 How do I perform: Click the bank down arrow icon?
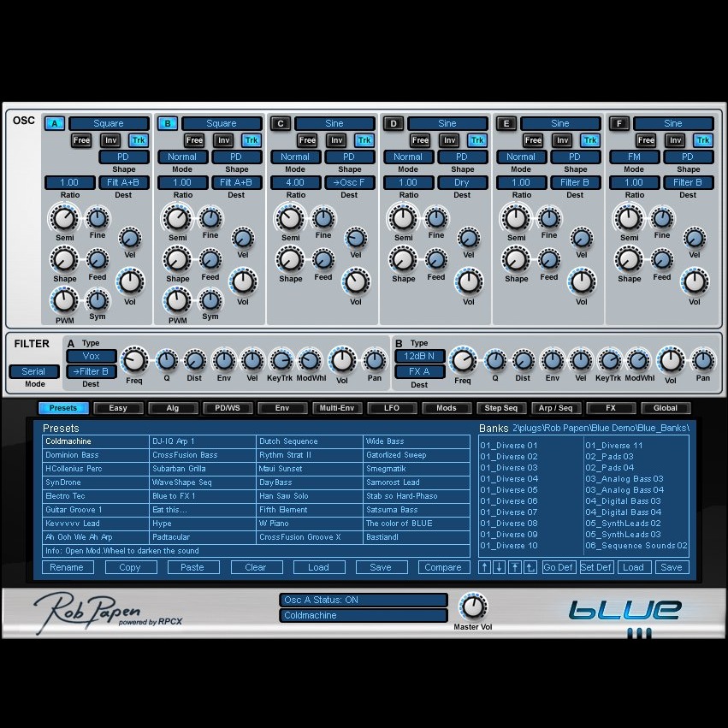point(500,567)
